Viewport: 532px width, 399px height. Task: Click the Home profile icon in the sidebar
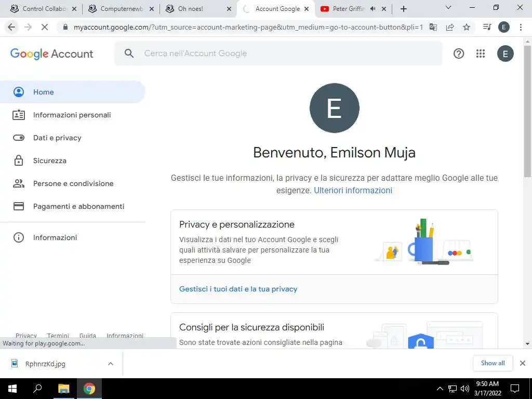[x=19, y=92]
